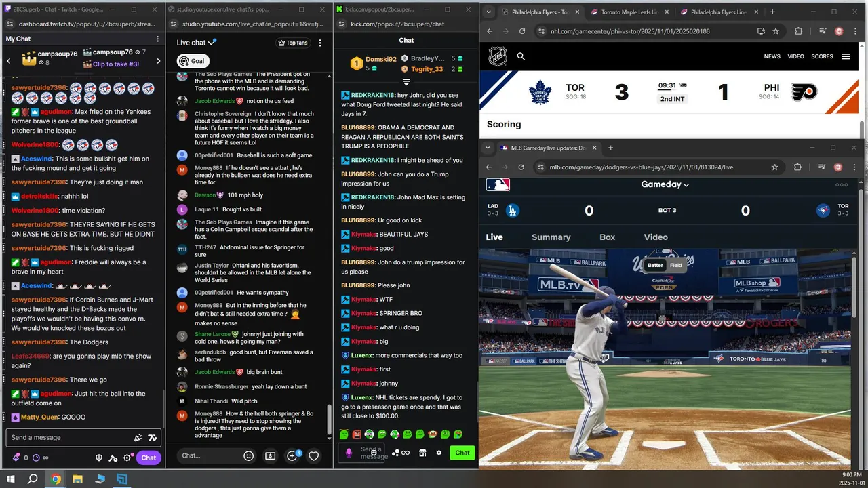
Task: Switch to Video tab in Gameday
Action: click(656, 237)
